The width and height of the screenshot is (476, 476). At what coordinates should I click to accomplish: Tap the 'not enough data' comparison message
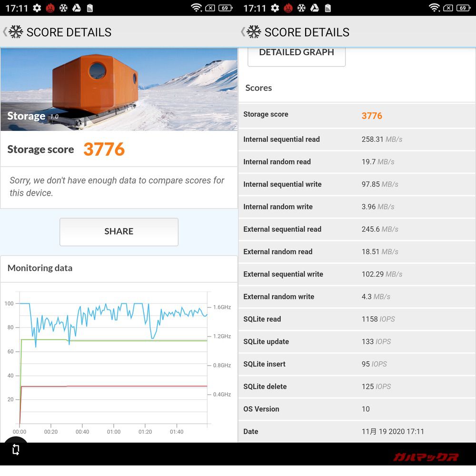point(117,187)
